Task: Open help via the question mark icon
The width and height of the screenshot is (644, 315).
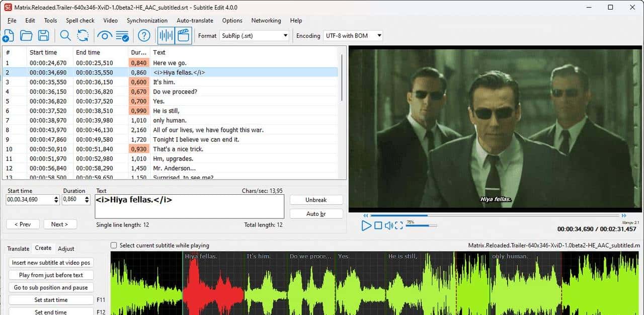Action: click(144, 36)
